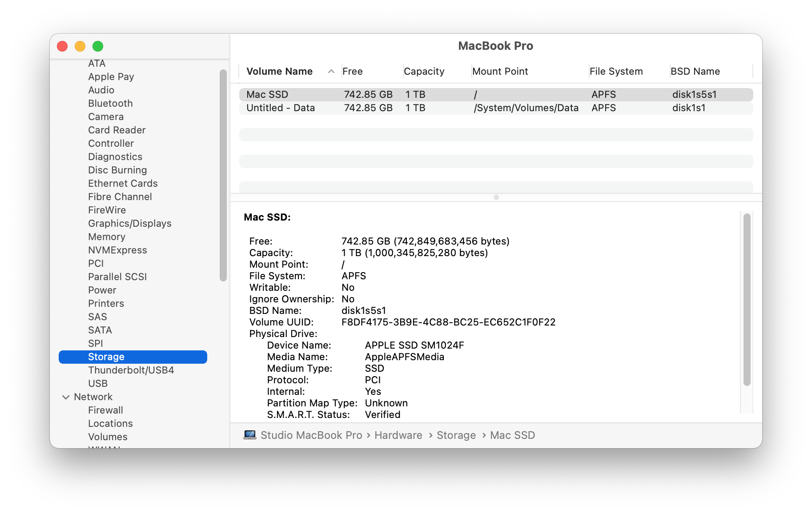Click Mac SSD in the path bar
This screenshot has width=812, height=514.
[513, 435]
